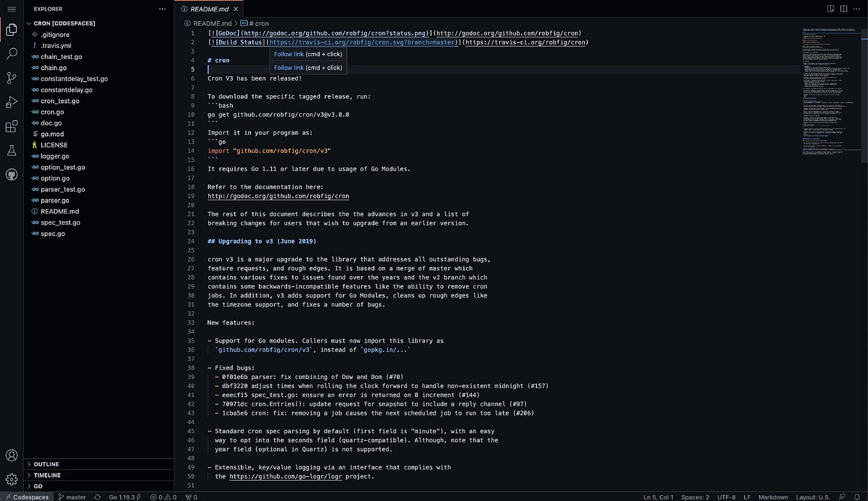The width and height of the screenshot is (868, 501).
Task: Click the Follow link popup button
Action: 308,54
